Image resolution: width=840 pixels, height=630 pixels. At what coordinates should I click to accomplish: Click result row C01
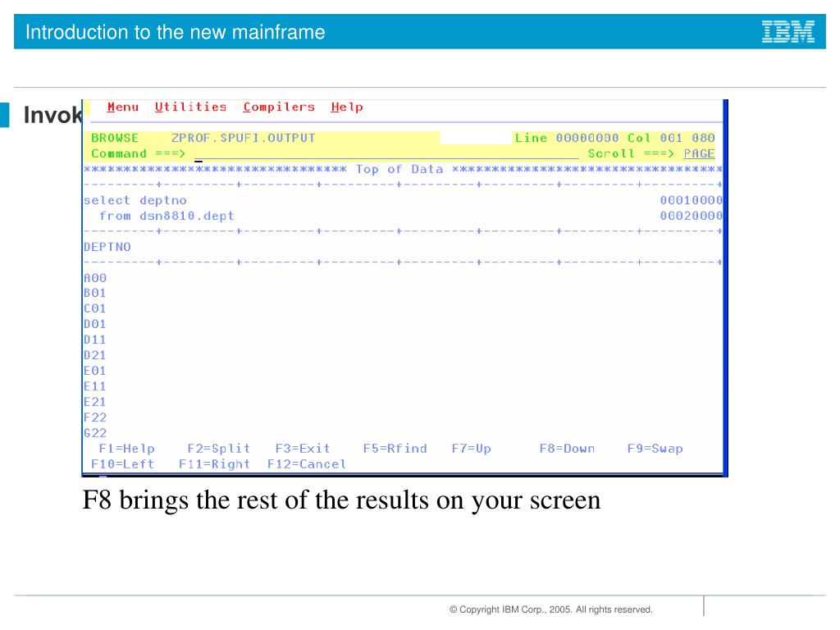95,308
